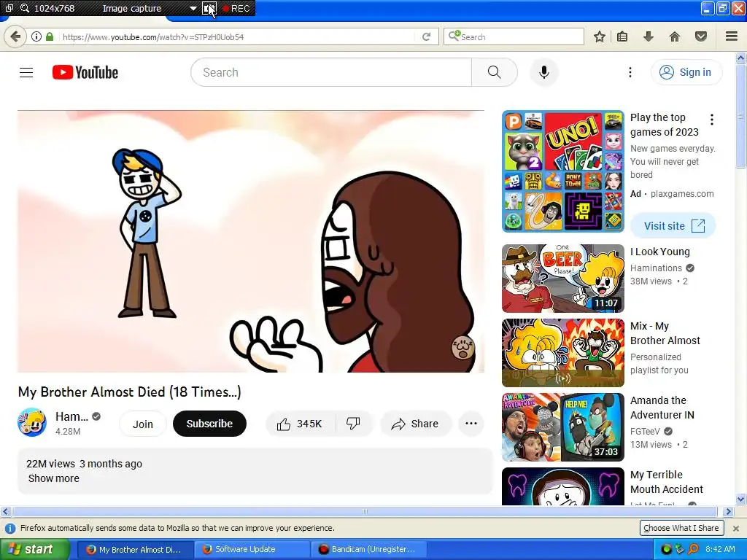Dislike the video with thumbs down
The image size is (747, 560).
point(354,424)
